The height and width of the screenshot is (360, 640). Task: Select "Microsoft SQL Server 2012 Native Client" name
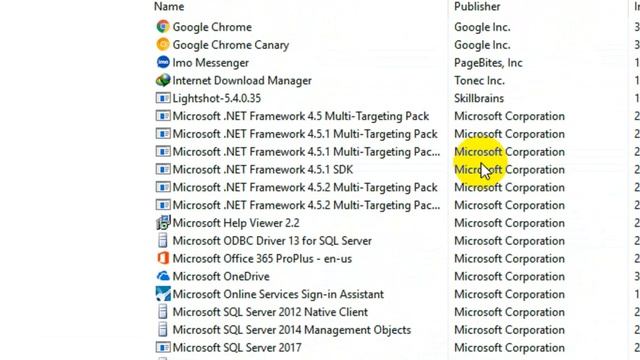click(x=270, y=312)
